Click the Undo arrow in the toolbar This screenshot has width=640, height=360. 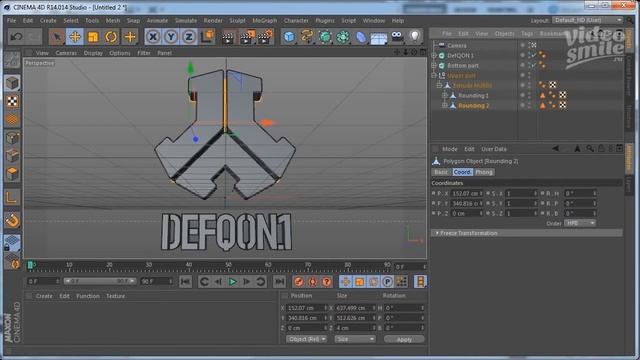click(x=16, y=37)
